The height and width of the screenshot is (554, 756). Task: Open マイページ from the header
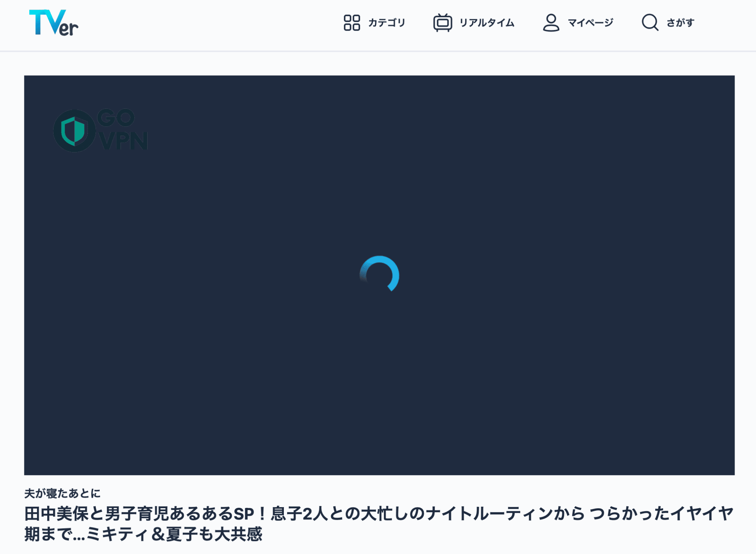pos(590,22)
